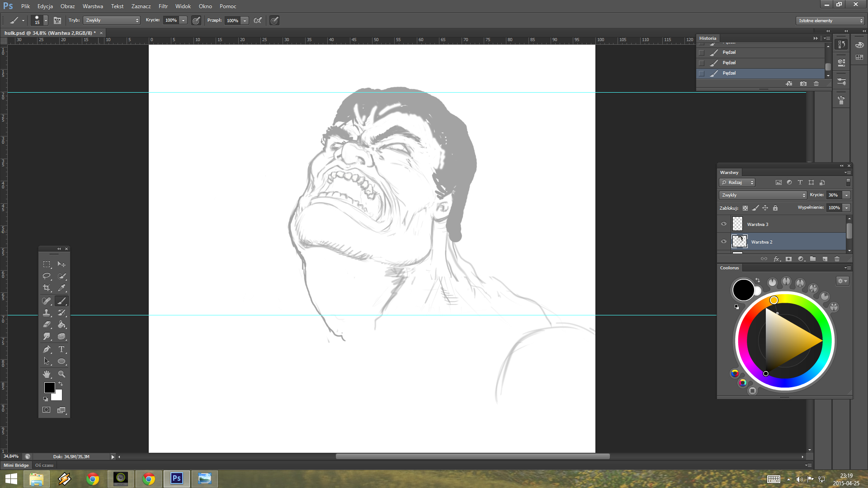Open the Widok menu
868x488 pixels.
point(183,6)
